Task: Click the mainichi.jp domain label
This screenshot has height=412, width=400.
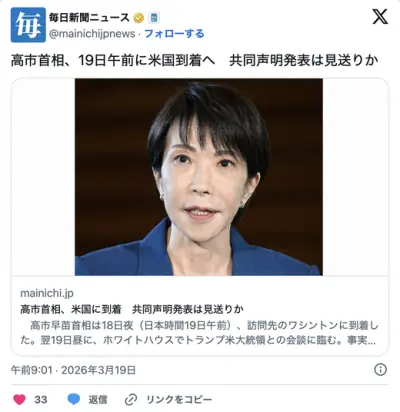Action: click(x=47, y=293)
